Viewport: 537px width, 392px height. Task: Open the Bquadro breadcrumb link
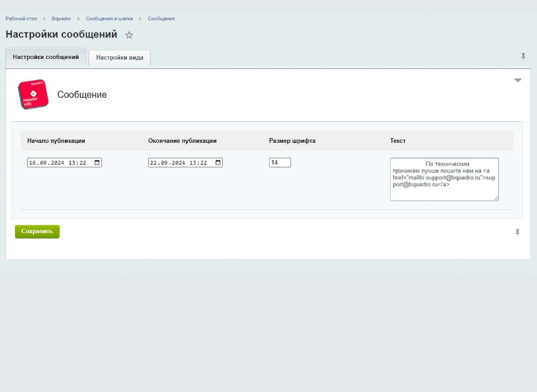click(61, 19)
